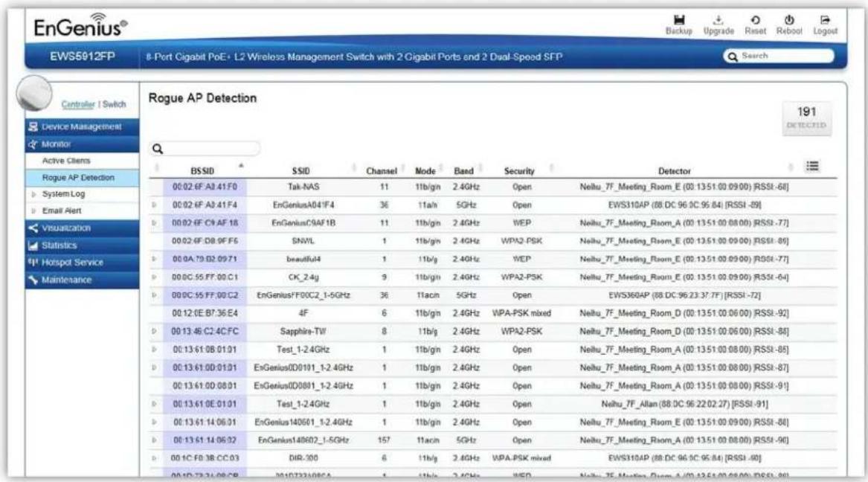Image resolution: width=868 pixels, height=482 pixels.
Task: Select BSSID 00:12:0E:B7:36:E4 cell
Action: [205, 313]
